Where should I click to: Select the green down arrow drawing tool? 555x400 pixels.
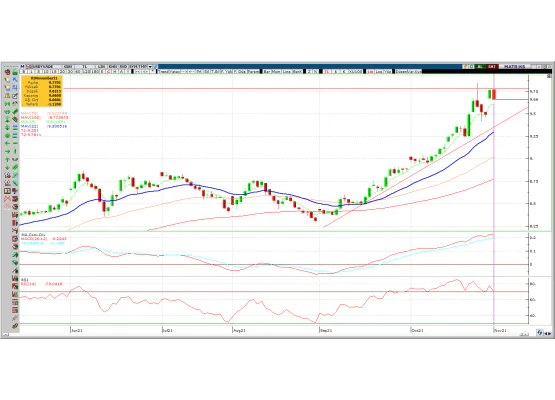click(x=7, y=167)
